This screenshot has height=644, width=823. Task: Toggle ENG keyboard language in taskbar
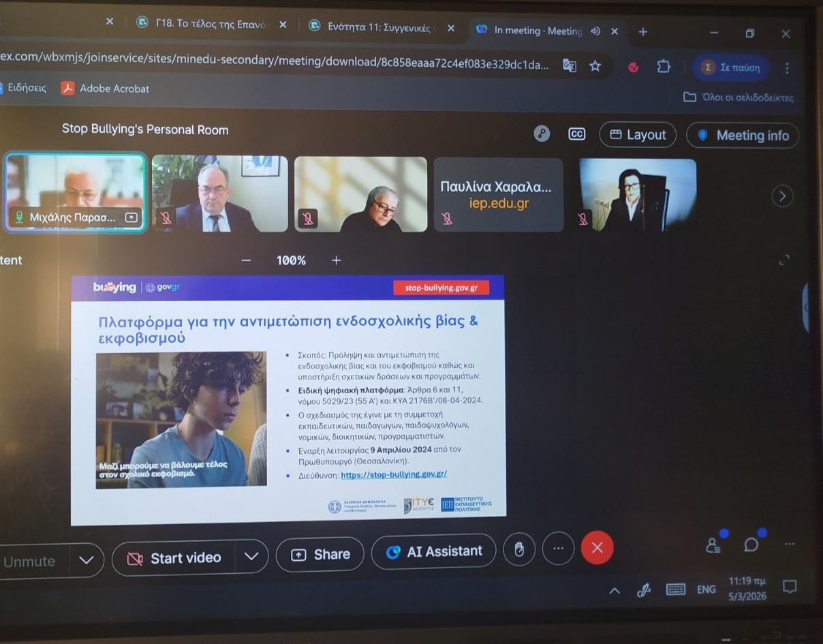706,589
